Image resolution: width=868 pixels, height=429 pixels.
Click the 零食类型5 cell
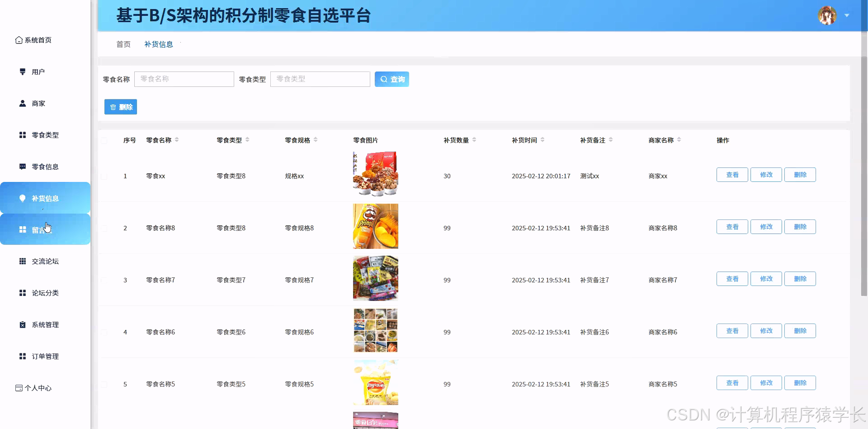(x=231, y=384)
